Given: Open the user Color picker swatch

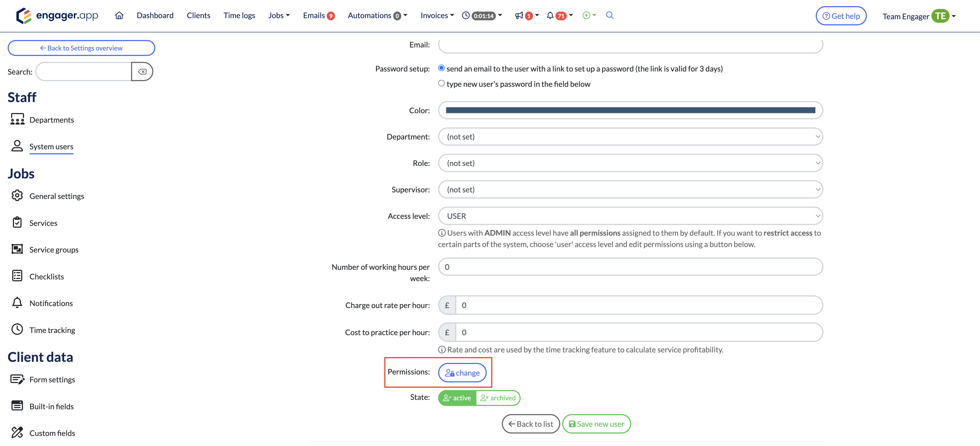Looking at the screenshot, I should click(630, 110).
